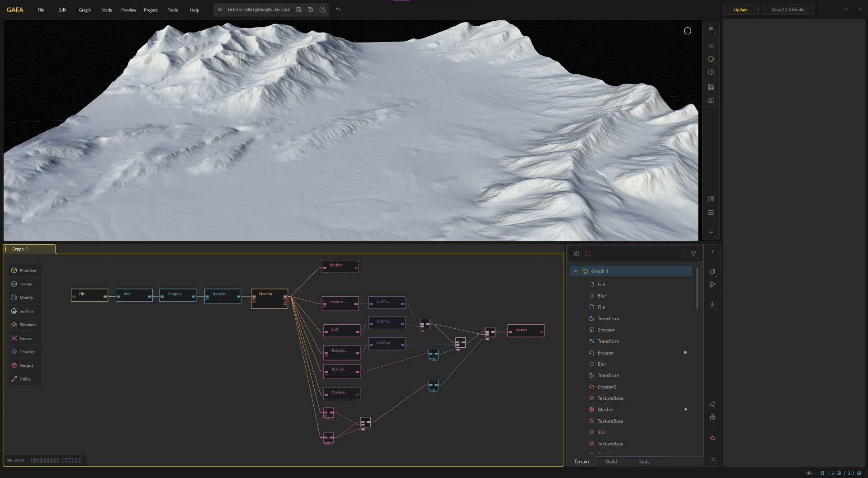
Task: Open the Tools menu
Action: 173,10
